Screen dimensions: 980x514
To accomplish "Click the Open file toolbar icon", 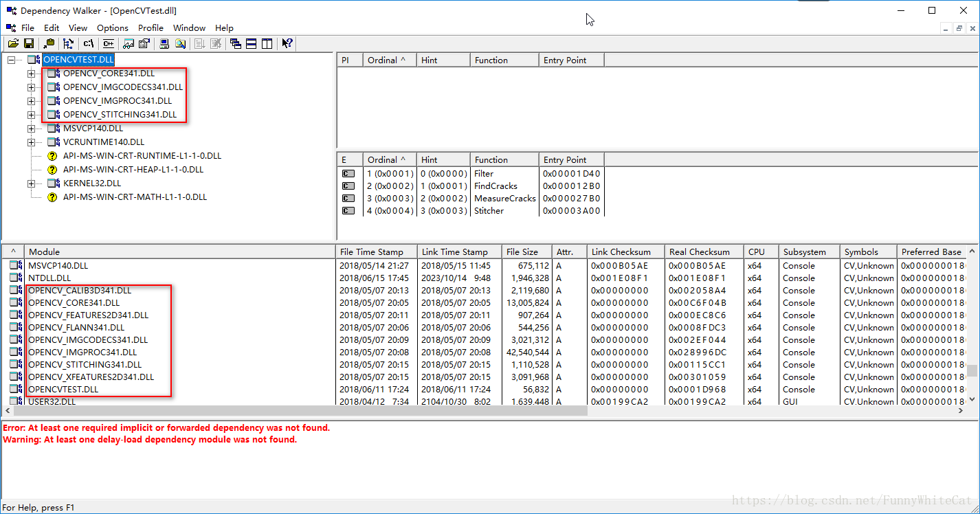I will click(13, 43).
